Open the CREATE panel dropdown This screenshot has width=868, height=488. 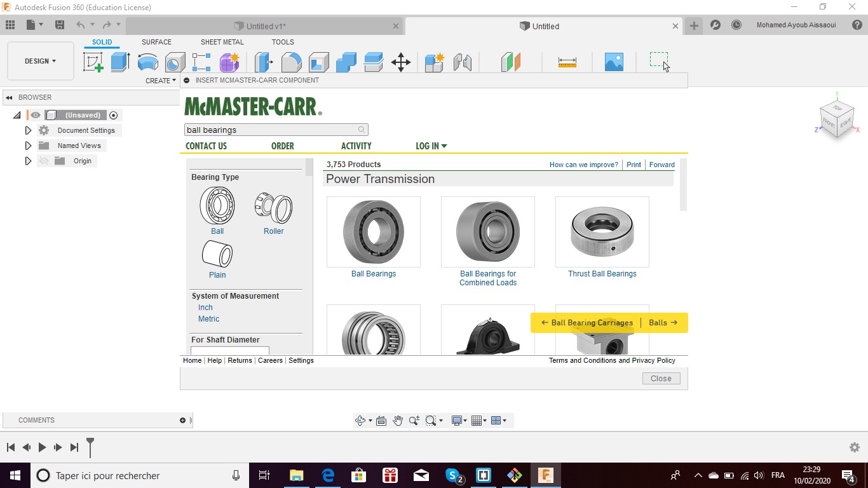[161, 81]
